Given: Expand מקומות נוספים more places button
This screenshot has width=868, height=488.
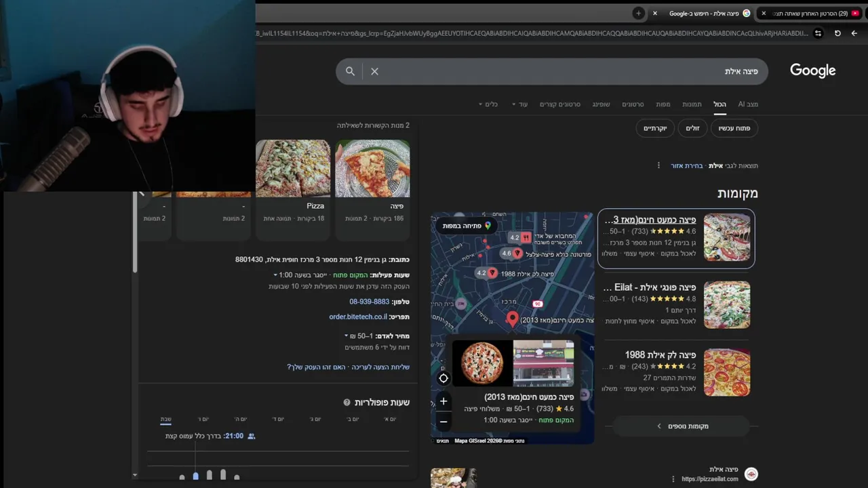Looking at the screenshot, I should [x=681, y=426].
